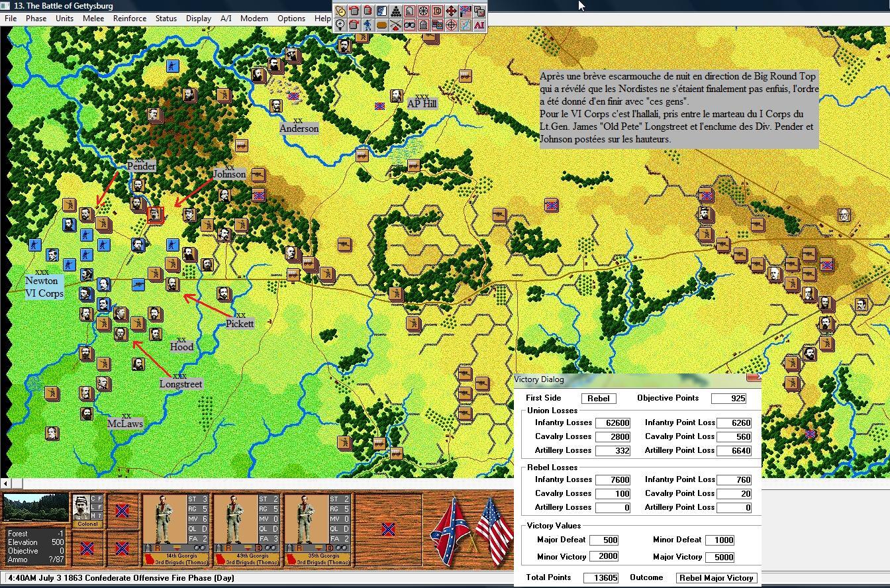The image size is (890, 588).
Task: Click the four-way arrows toolbar icon
Action: (x=452, y=11)
